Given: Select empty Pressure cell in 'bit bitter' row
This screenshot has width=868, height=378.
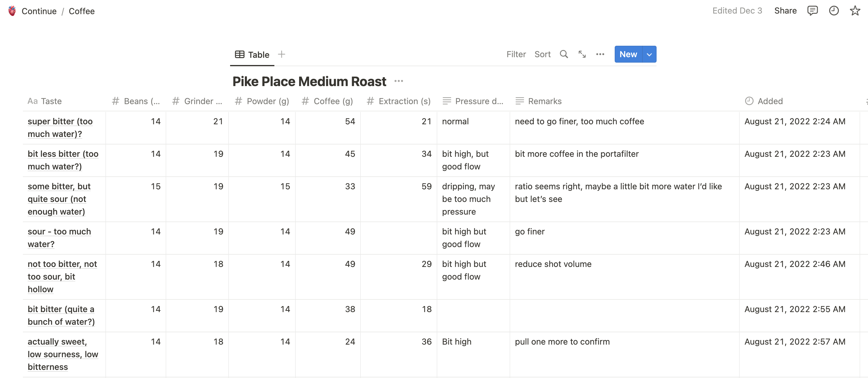Looking at the screenshot, I should click(x=473, y=315).
